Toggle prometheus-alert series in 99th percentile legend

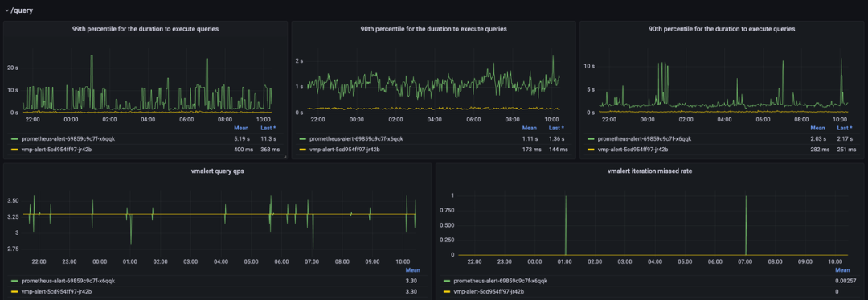coord(68,139)
